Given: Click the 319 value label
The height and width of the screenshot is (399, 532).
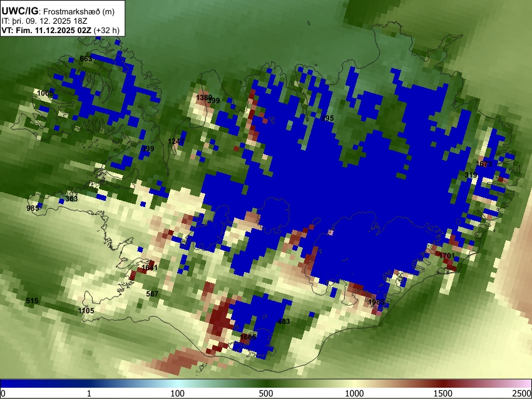Looking at the screenshot, I should point(471,175).
